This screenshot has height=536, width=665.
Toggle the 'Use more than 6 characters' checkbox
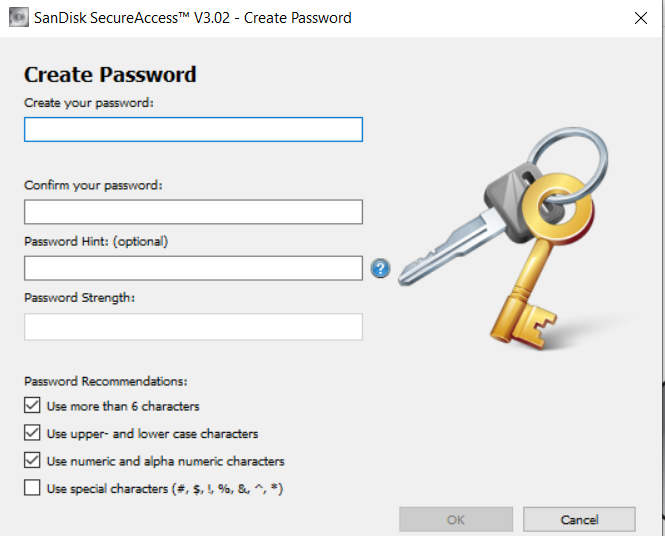tap(32, 406)
